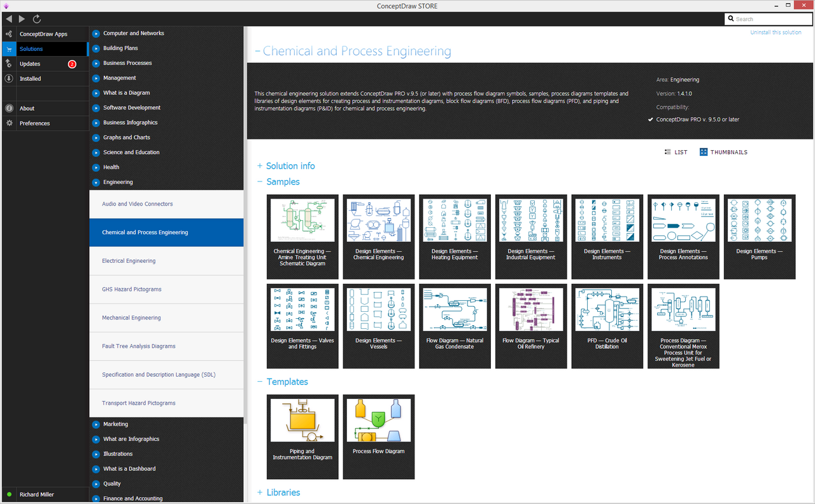Screen dimensions: 815x504
Task: Click the Thumbnails view grid icon
Action: 704,152
